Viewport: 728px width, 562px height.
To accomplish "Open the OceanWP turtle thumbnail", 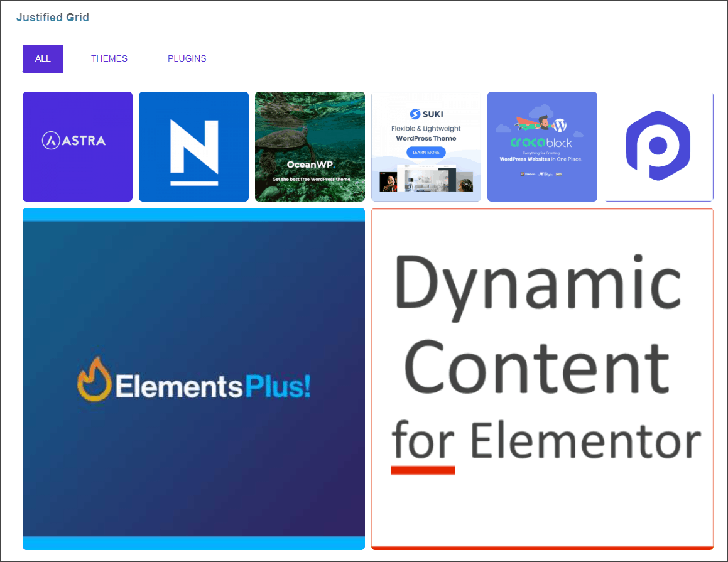I will point(310,147).
